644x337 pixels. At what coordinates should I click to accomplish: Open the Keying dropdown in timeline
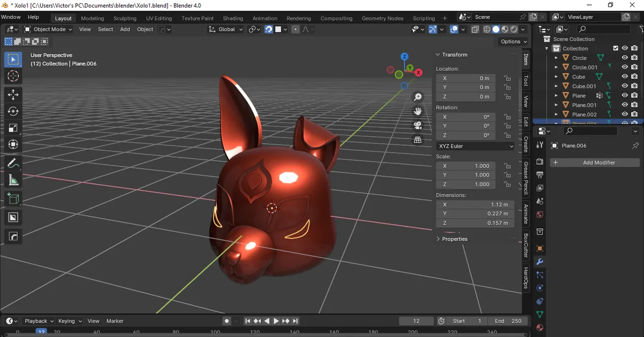point(69,321)
